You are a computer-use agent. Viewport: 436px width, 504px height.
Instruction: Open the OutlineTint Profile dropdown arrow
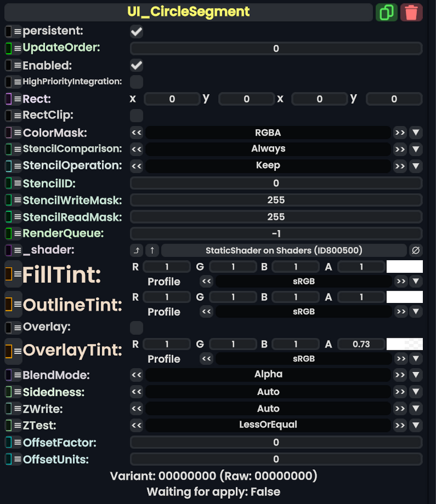point(416,312)
